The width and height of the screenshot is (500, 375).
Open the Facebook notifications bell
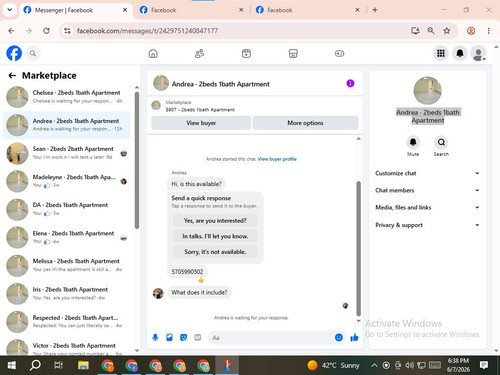pyautogui.click(x=460, y=53)
